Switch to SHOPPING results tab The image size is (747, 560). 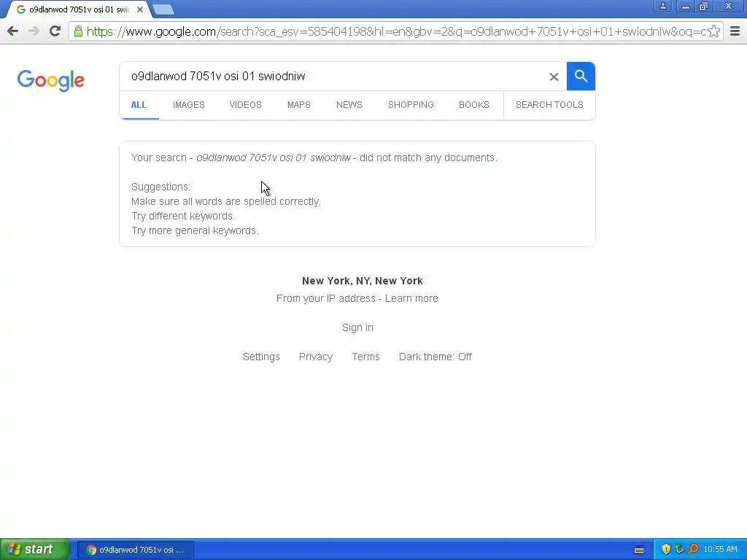click(x=411, y=105)
